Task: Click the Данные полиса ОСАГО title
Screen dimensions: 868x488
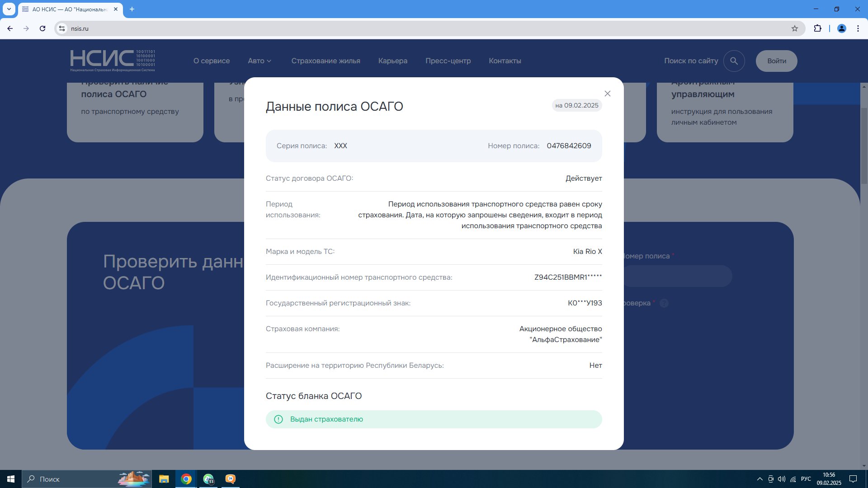Action: [334, 106]
